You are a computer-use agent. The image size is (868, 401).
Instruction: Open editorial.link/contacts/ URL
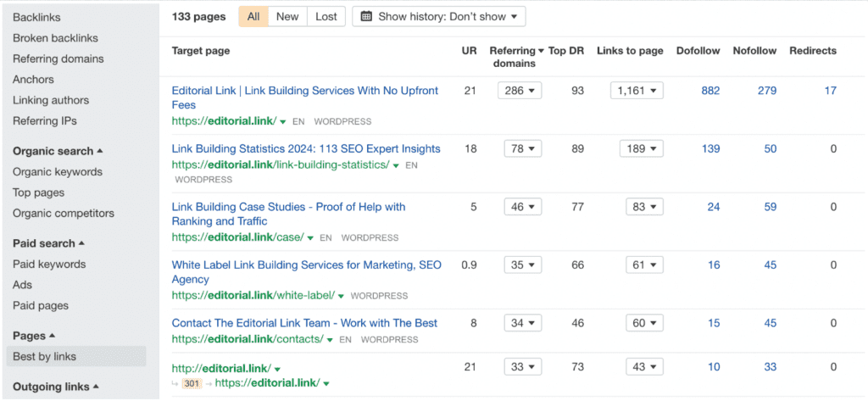248,339
